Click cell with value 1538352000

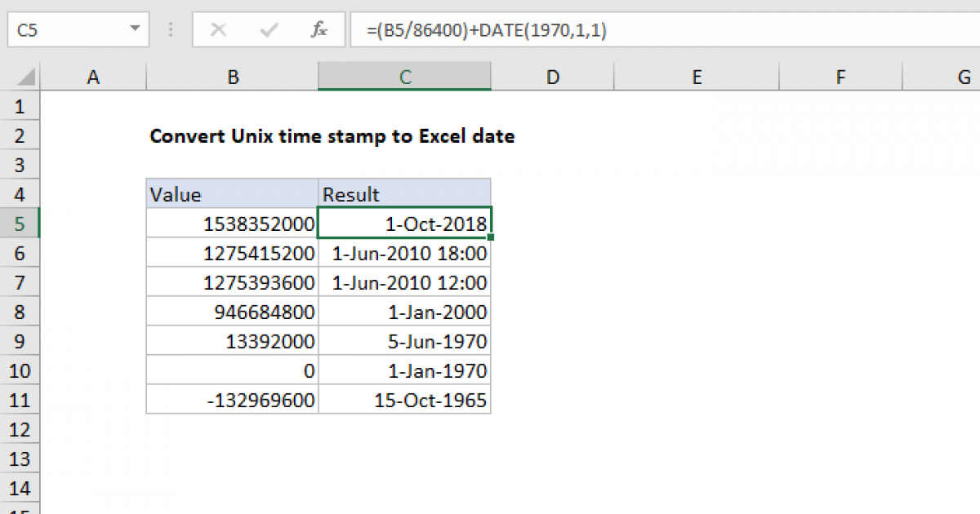pyautogui.click(x=233, y=224)
